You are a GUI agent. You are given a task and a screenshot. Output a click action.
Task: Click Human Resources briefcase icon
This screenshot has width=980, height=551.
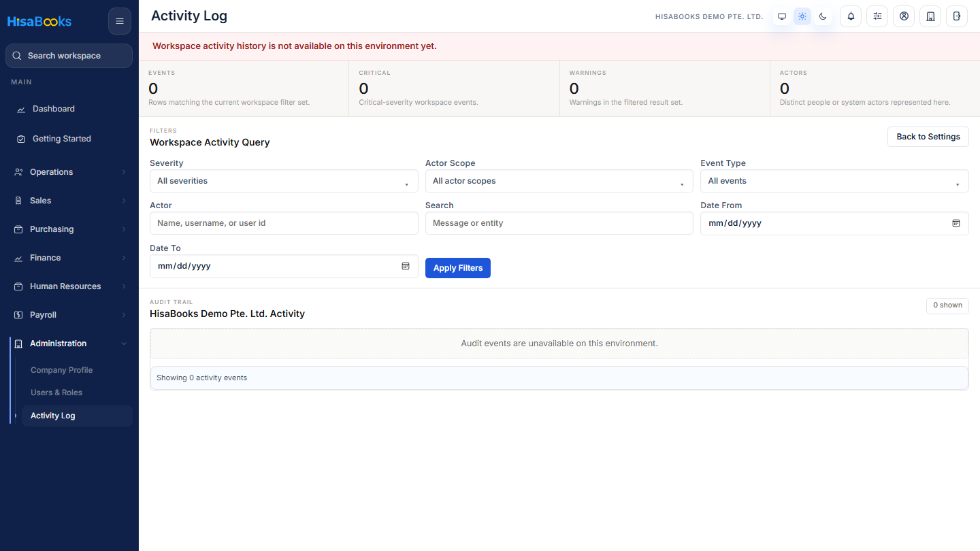coord(18,286)
